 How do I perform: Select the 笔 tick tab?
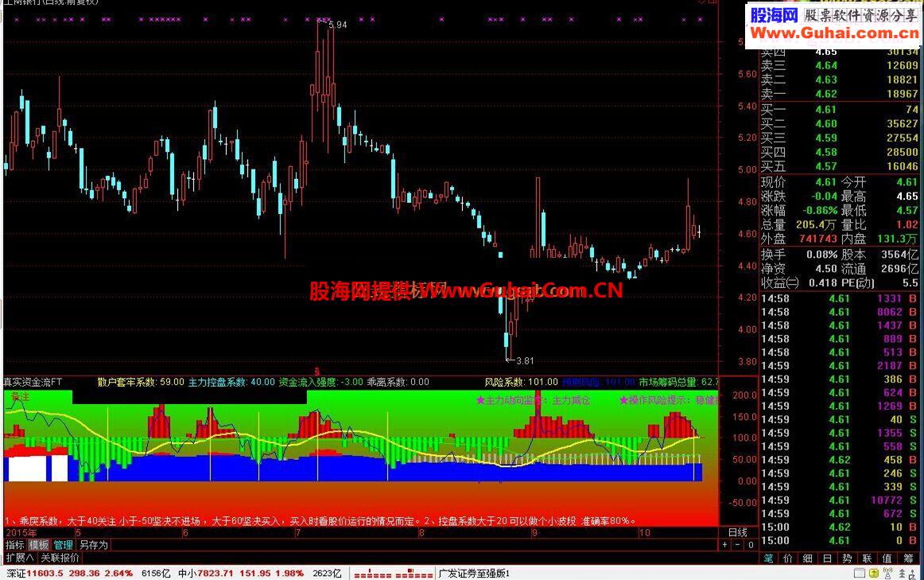pos(768,559)
